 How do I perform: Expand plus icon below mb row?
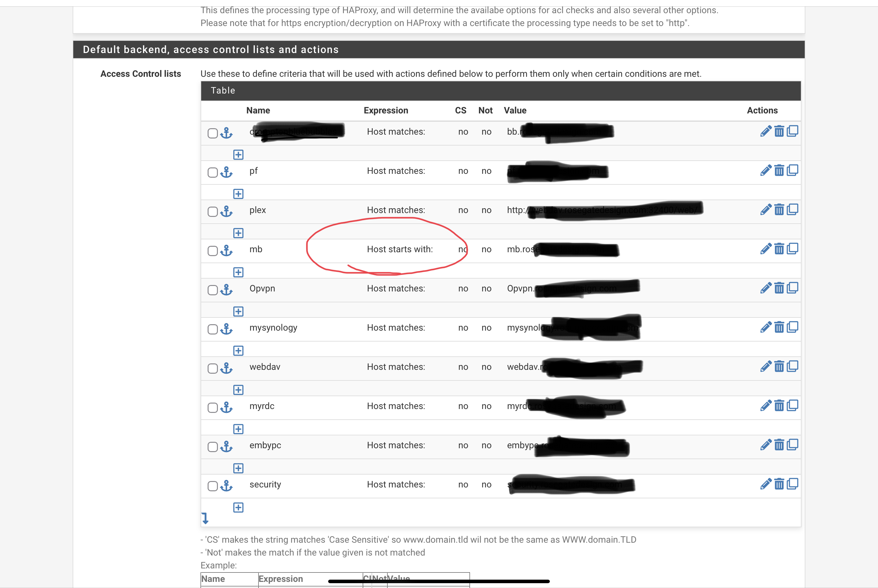coord(238,272)
